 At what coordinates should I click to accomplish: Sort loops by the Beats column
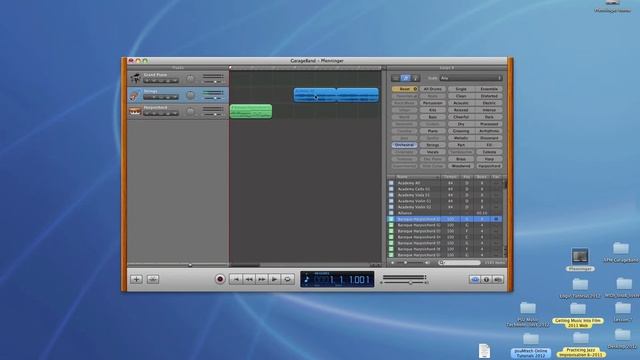point(482,177)
